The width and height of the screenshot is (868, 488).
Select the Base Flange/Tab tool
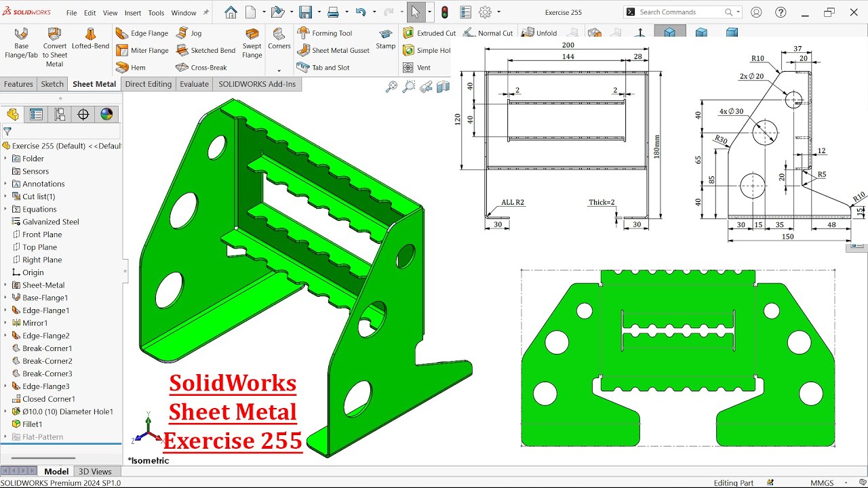[21, 43]
